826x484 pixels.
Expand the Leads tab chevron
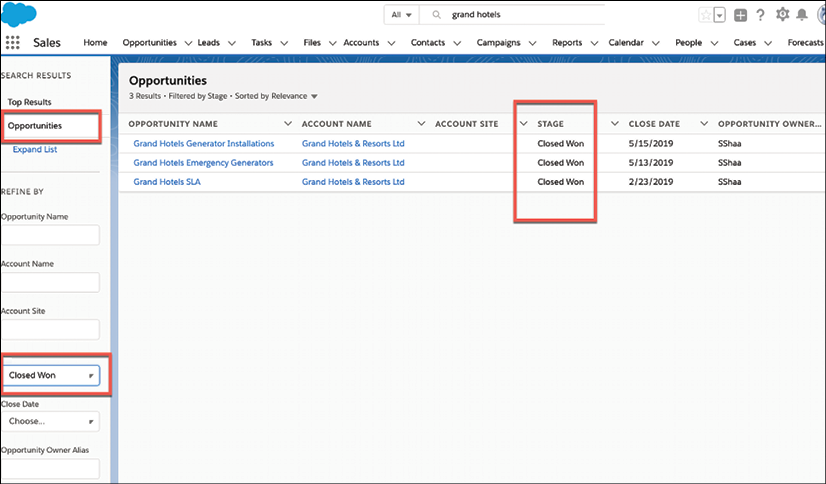click(x=232, y=43)
